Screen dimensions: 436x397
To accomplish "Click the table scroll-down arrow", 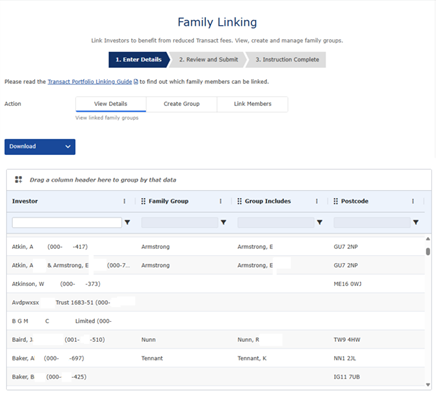I will tap(428, 385).
